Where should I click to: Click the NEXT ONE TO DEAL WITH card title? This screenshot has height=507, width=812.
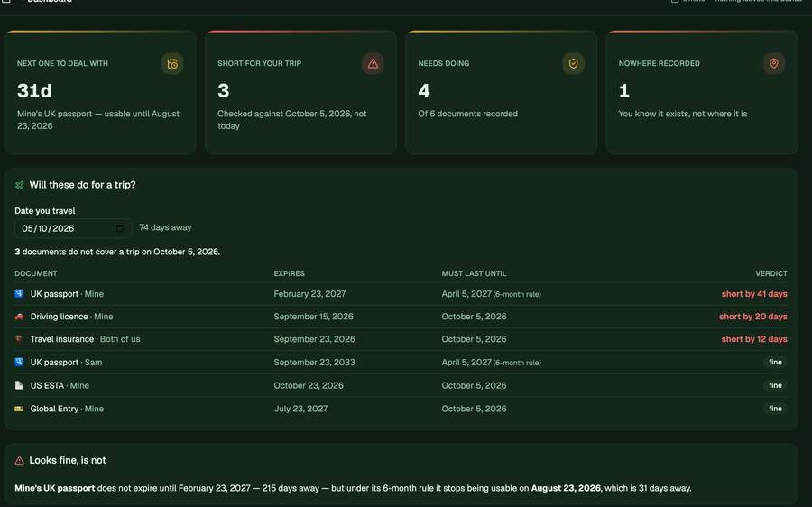[x=62, y=63]
